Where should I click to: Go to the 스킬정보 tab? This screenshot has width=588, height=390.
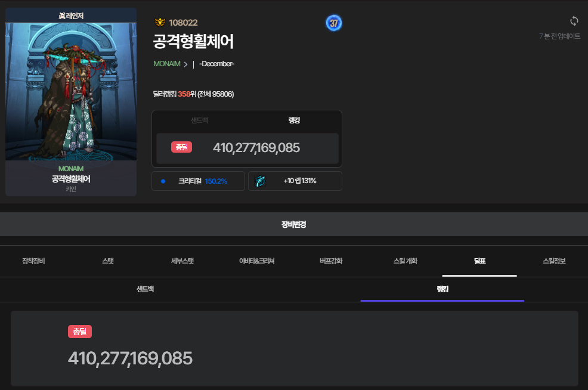point(554,261)
